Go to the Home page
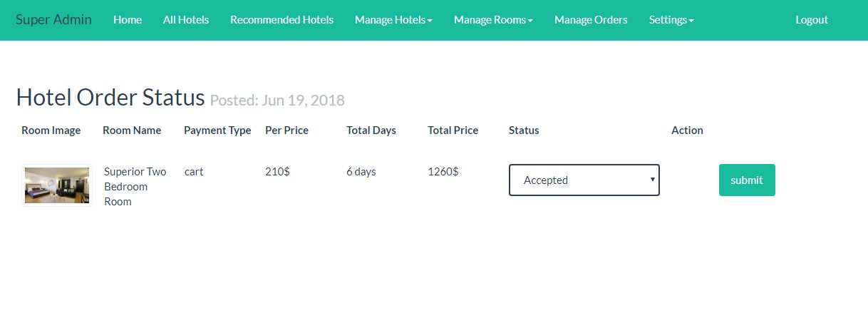Screen dimensions: 868x313 click(128, 20)
